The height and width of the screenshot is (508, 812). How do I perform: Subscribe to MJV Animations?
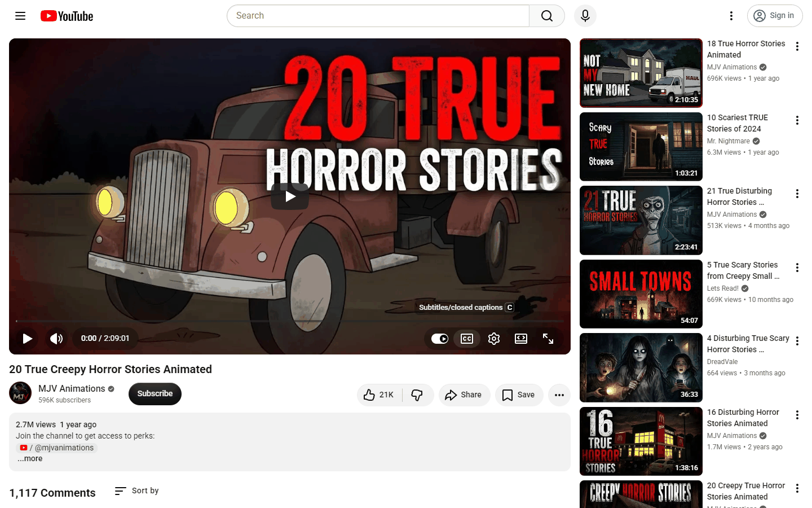(x=155, y=394)
